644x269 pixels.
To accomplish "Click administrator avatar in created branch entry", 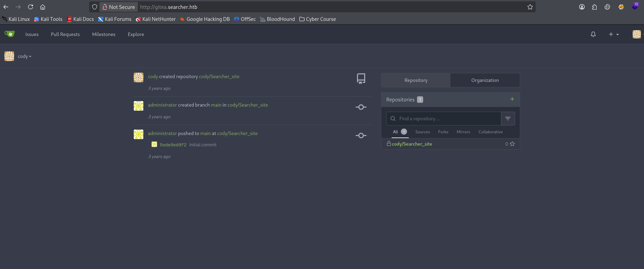I will (139, 106).
